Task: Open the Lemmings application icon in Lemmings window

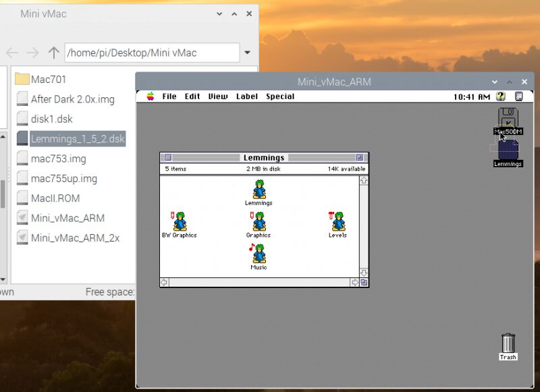Action: click(x=259, y=190)
